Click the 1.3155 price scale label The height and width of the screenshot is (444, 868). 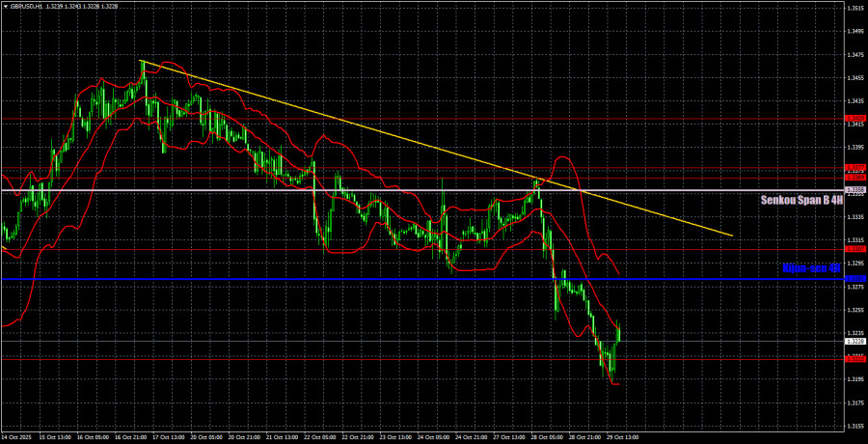tap(854, 427)
